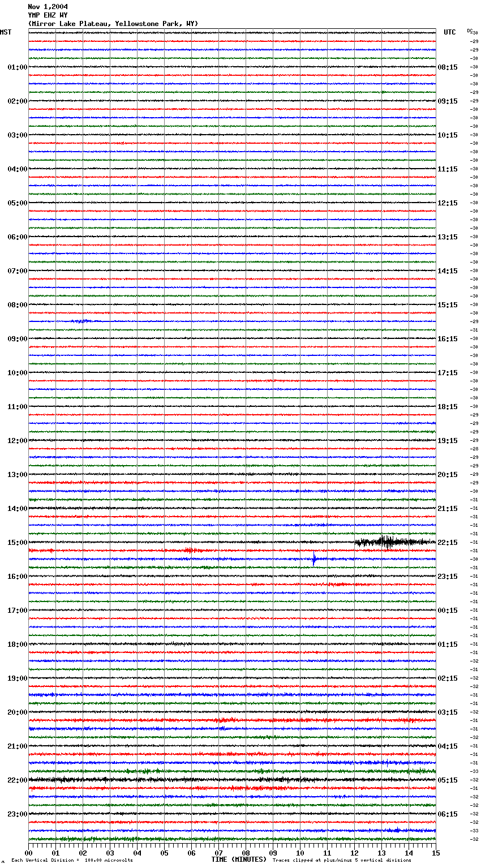Click the 14:15 UTC time label
Image resolution: width=481 pixels, height=868 pixels.
point(448,271)
